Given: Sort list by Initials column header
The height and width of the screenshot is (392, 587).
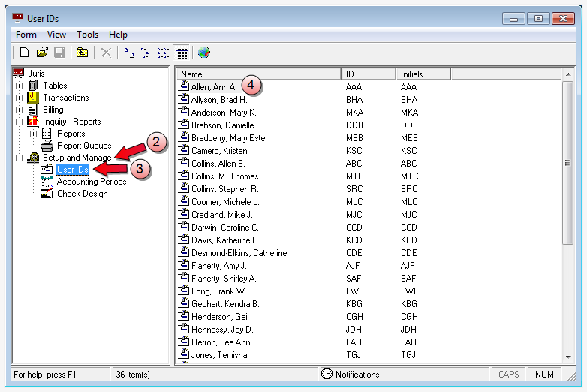Looking at the screenshot, I should pos(423,74).
